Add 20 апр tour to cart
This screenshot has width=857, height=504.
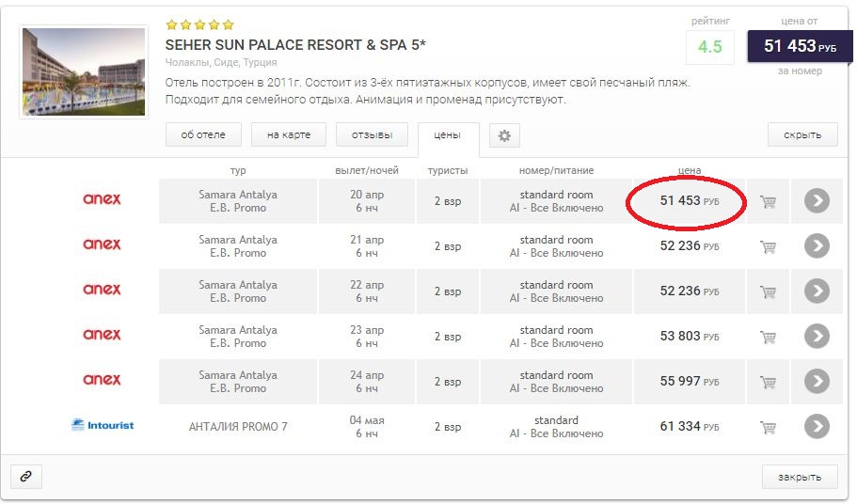(x=768, y=201)
